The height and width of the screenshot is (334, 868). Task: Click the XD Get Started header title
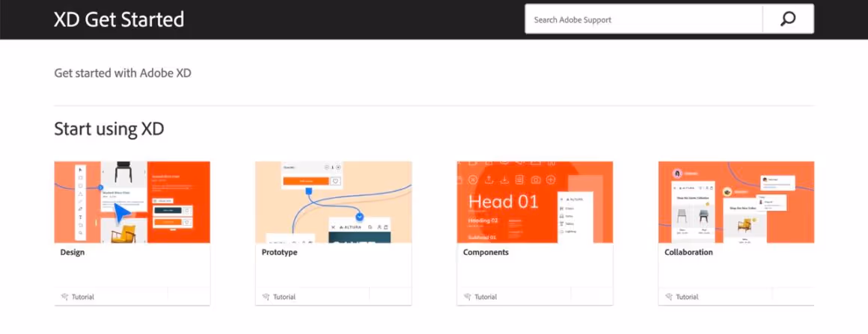click(119, 20)
